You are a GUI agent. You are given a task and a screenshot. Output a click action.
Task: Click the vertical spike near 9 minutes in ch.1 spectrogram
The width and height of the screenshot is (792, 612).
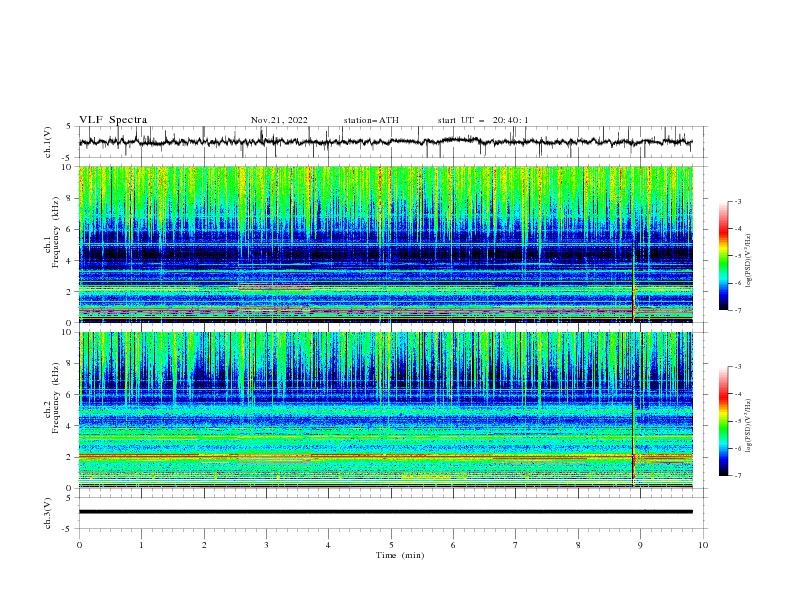coord(633,283)
